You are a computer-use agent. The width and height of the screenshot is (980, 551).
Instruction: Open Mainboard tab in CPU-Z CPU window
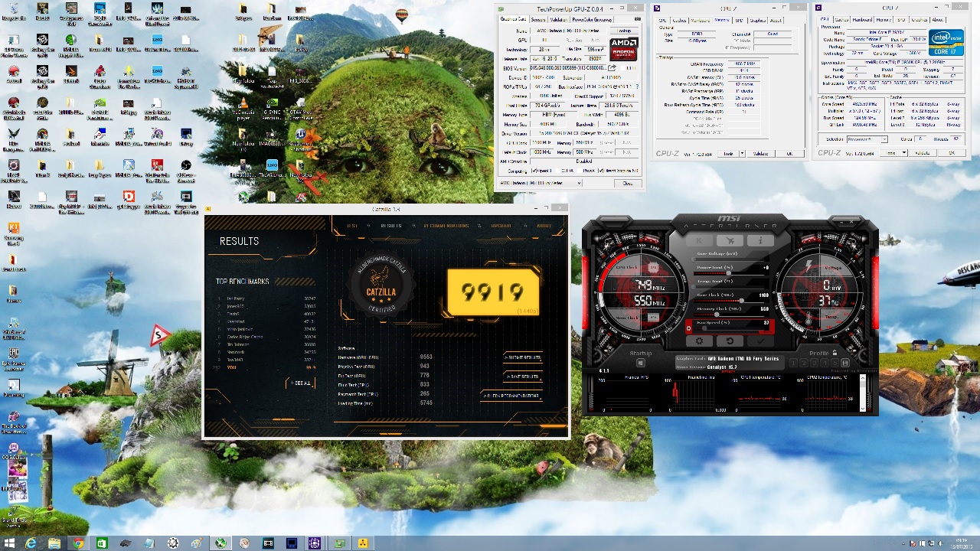pyautogui.click(x=862, y=19)
